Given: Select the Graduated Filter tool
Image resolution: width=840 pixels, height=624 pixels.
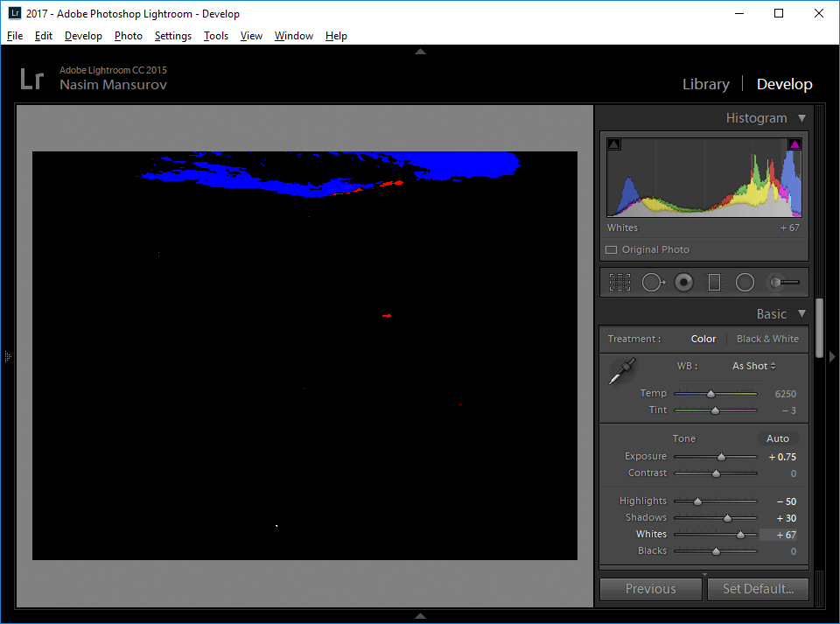Looking at the screenshot, I should tap(714, 283).
